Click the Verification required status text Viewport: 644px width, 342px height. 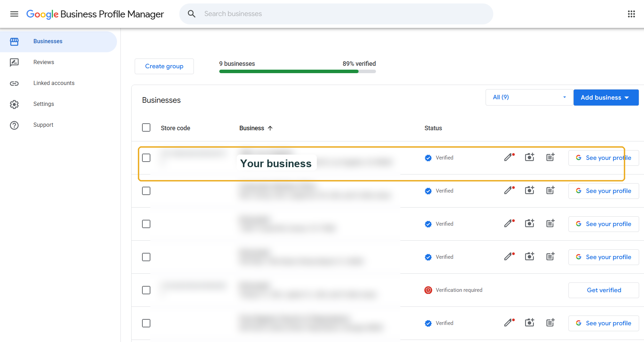(459, 290)
